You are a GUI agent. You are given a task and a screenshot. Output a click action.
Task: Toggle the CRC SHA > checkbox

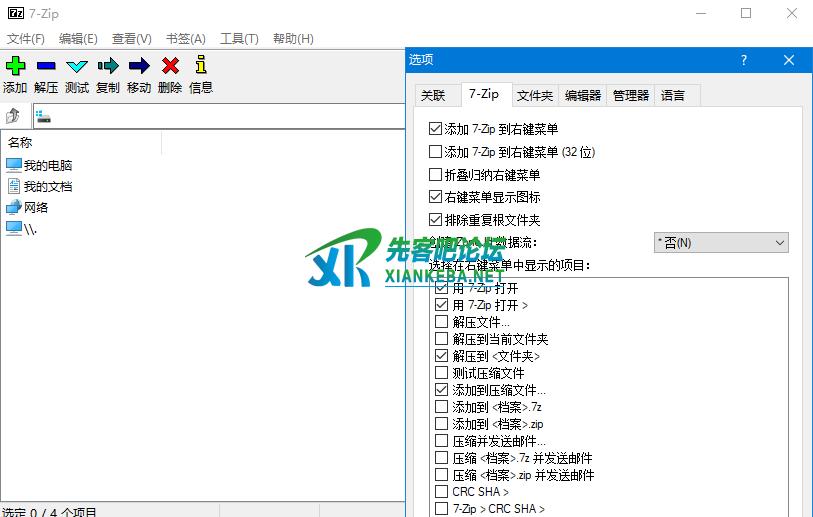coord(442,492)
